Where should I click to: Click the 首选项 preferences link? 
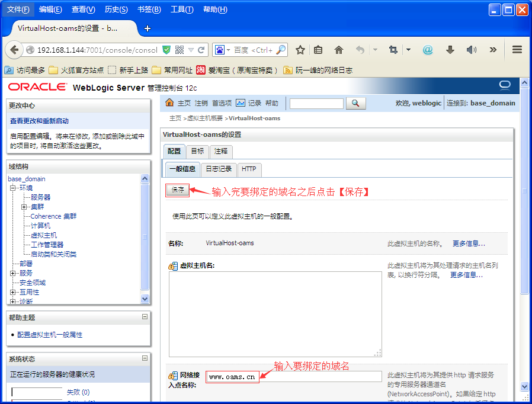pos(222,103)
